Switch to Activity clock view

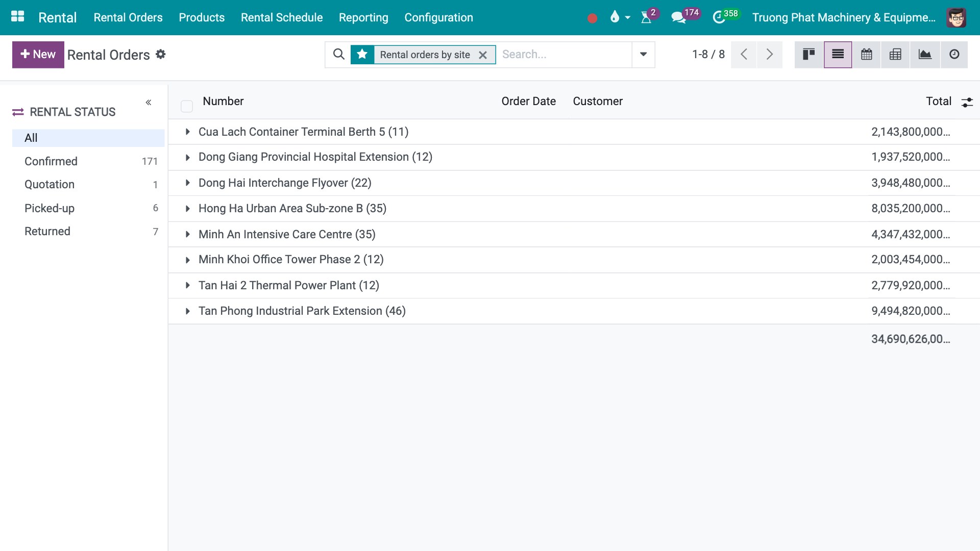click(x=954, y=55)
